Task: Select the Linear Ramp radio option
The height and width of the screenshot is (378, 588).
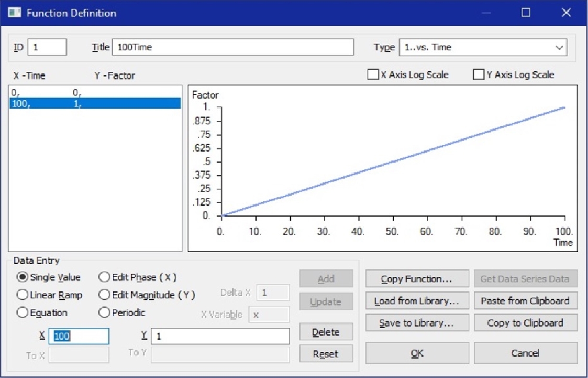Action: click(x=23, y=295)
